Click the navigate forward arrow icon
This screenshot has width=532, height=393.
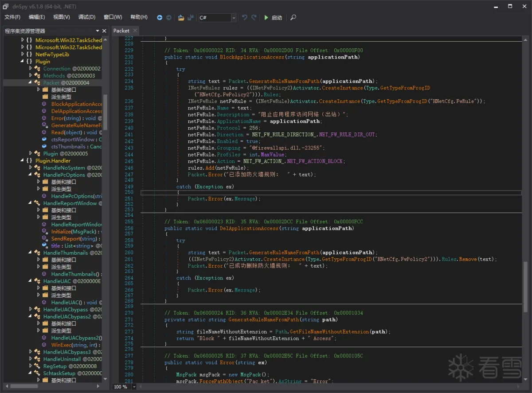(x=169, y=18)
